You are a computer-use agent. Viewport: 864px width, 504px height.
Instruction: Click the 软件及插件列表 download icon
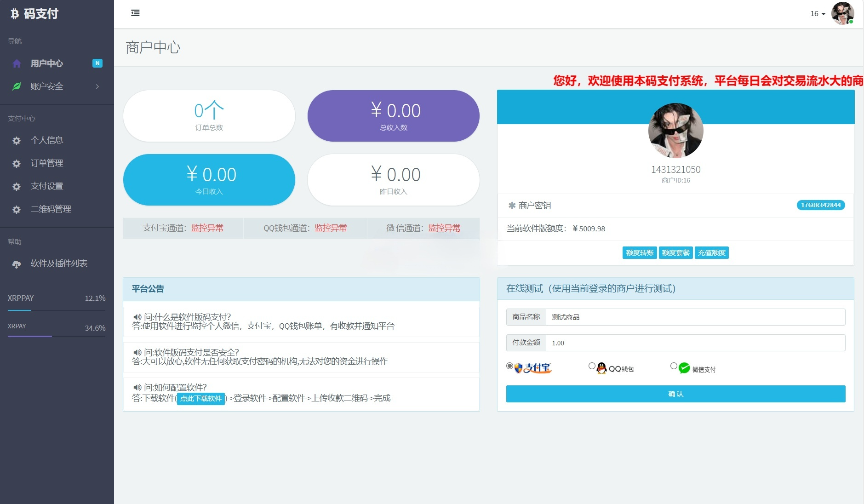tap(17, 264)
